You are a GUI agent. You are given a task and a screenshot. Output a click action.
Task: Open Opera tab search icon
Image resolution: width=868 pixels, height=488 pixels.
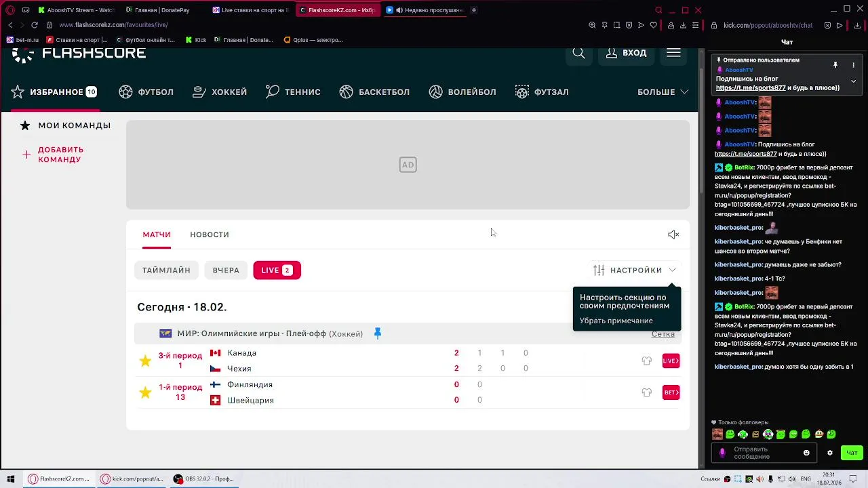tap(658, 10)
